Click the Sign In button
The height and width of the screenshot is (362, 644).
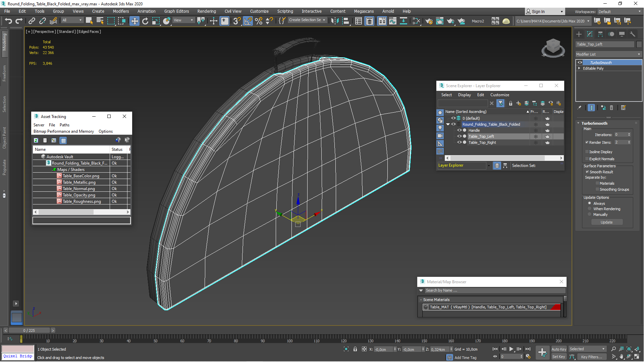545,12
